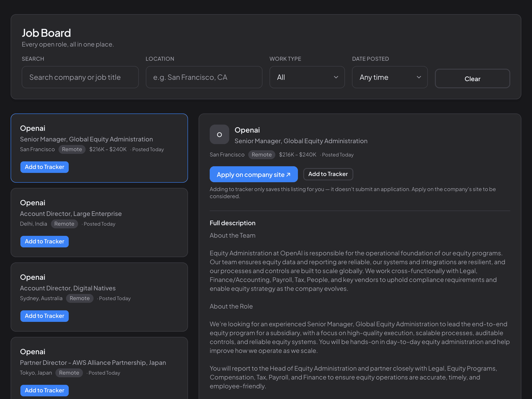The height and width of the screenshot is (399, 532).
Task: Open the Date Posted 'Any time' dropdown
Action: (390, 77)
